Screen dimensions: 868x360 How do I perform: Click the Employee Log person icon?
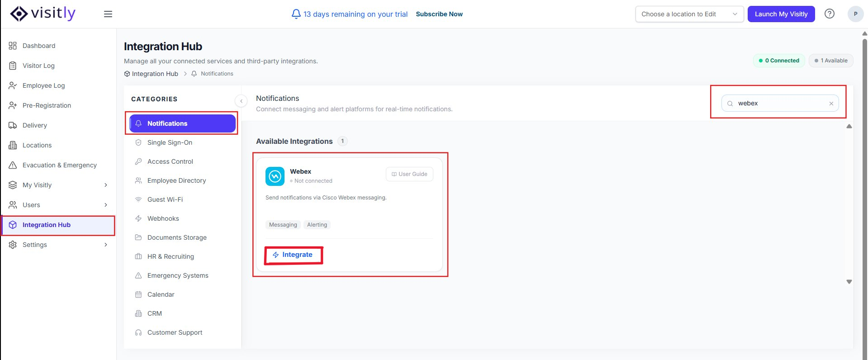coord(13,85)
